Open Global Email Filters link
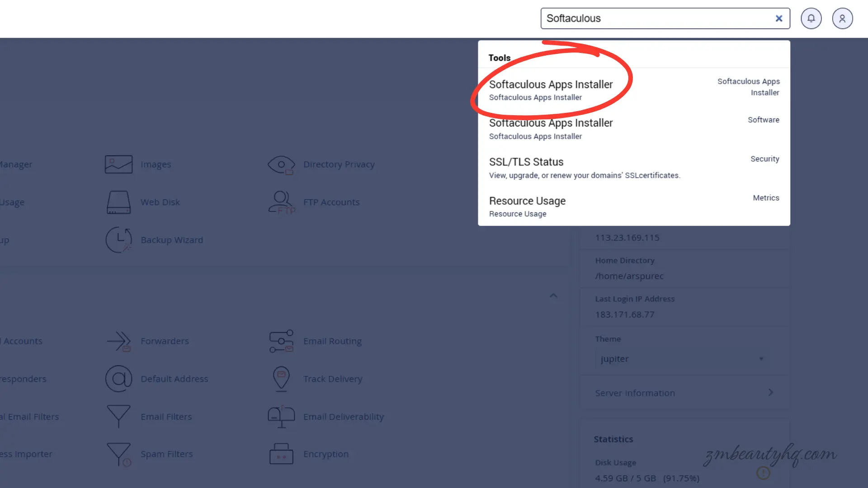This screenshot has height=488, width=868. coord(29,417)
